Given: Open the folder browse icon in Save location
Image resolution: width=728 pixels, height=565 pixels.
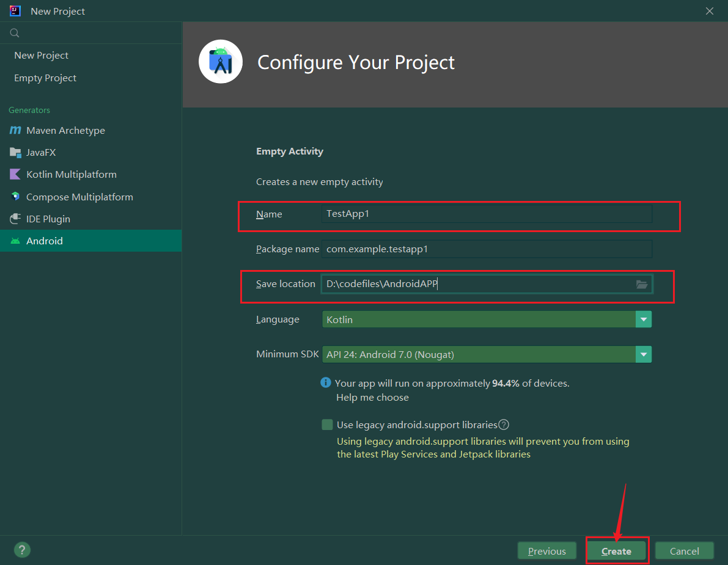Looking at the screenshot, I should coord(642,285).
